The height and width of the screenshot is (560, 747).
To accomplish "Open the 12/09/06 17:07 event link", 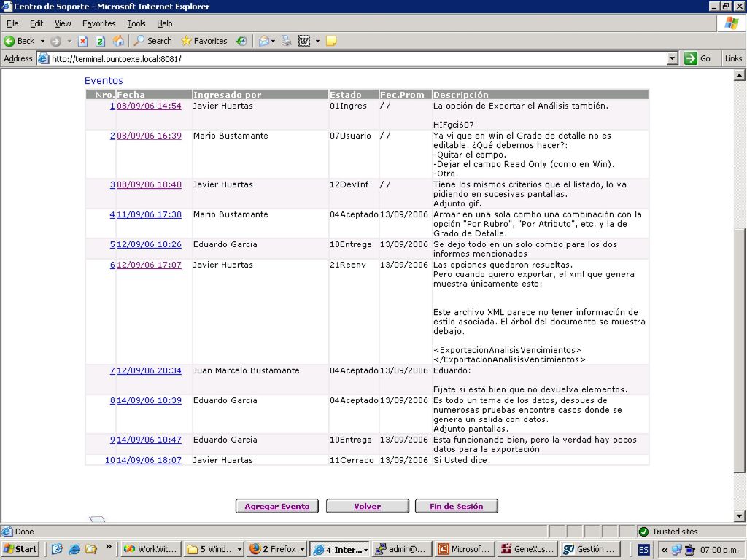I will tap(149, 265).
